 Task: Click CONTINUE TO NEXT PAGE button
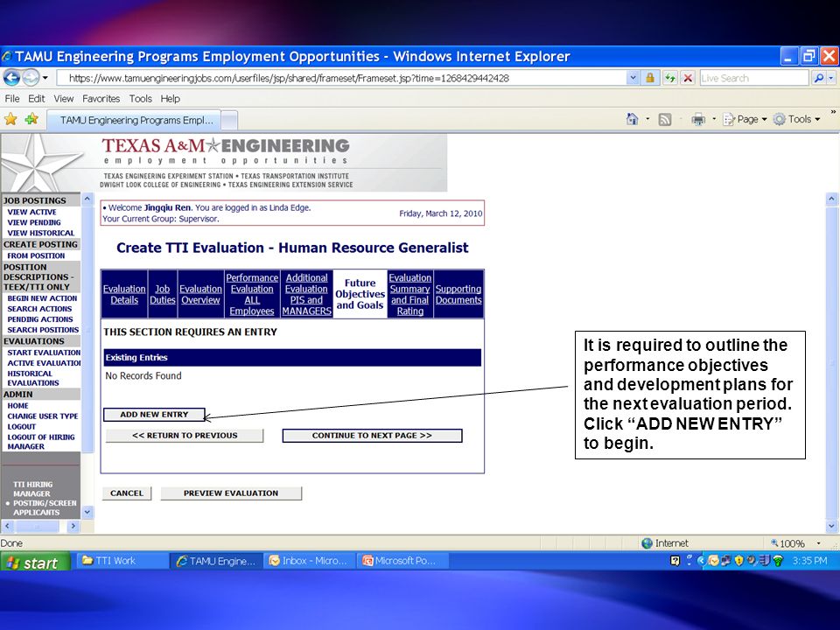coord(372,436)
